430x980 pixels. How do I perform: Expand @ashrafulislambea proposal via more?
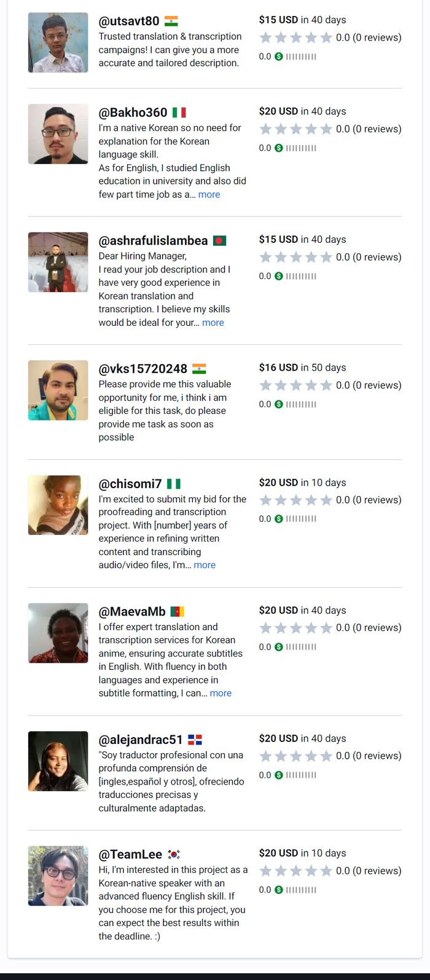coord(213,323)
